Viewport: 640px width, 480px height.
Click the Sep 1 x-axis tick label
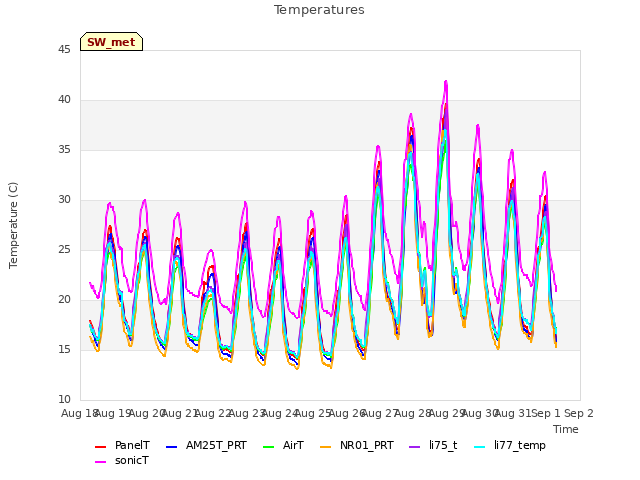pyautogui.click(x=546, y=413)
